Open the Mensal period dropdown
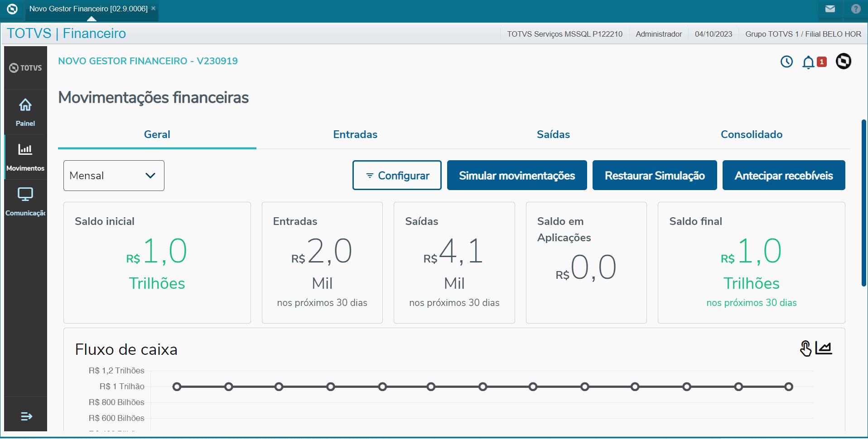The image size is (868, 439). (x=114, y=176)
